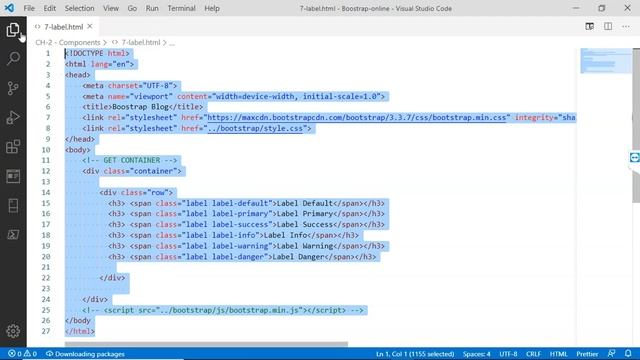
Task: Open the Manage gear settings menu
Action: (13, 331)
